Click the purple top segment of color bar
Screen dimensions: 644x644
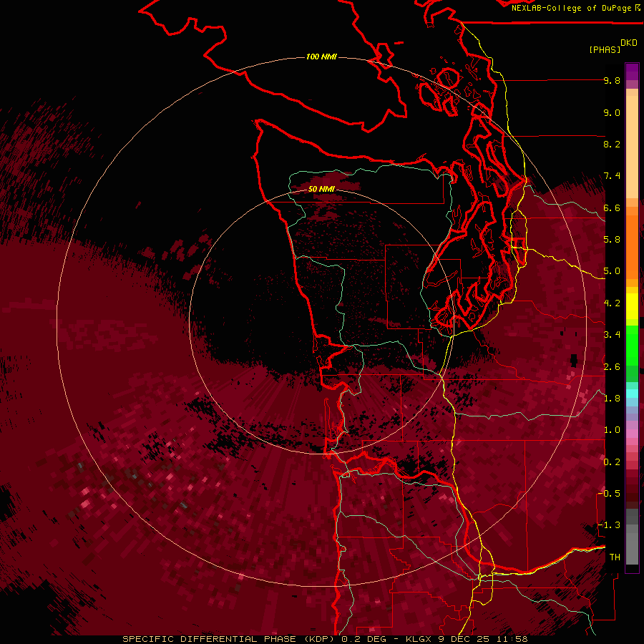tap(632, 72)
